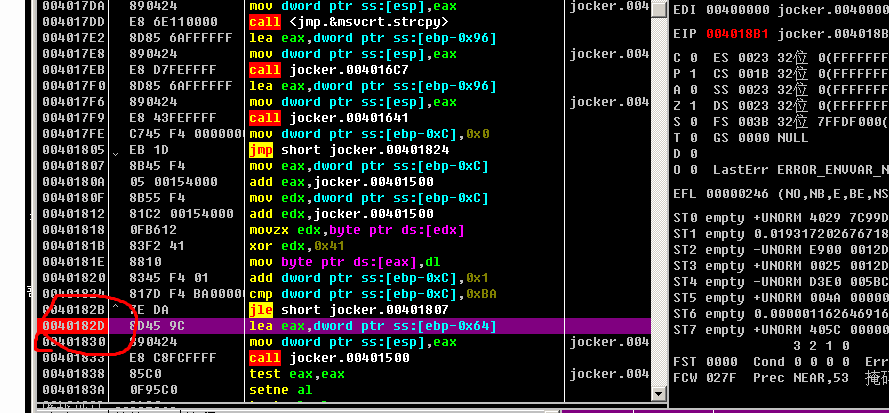Click address 004017DD in the disassembly

pyautogui.click(x=74, y=22)
